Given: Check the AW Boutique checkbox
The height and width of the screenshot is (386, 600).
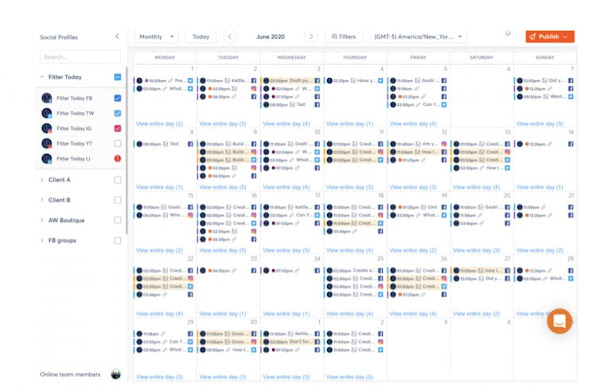Looking at the screenshot, I should point(117,220).
